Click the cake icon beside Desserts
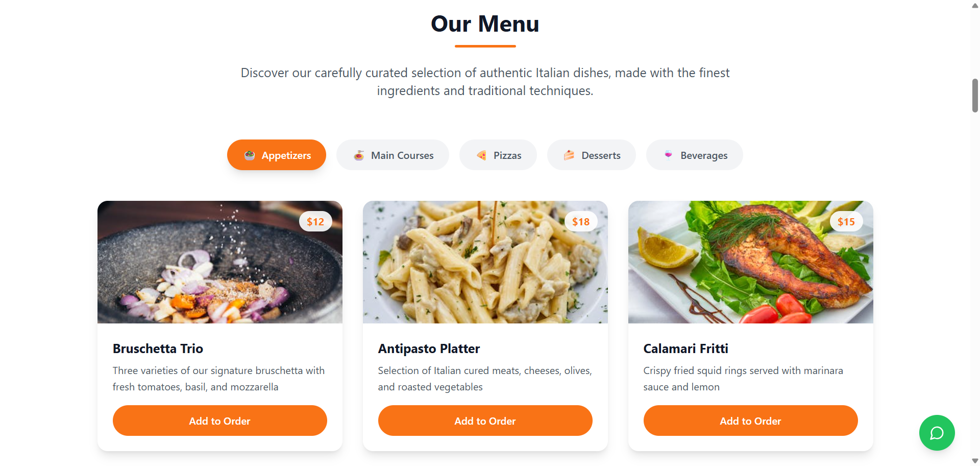Viewport: 980px width, 466px height. click(569, 155)
